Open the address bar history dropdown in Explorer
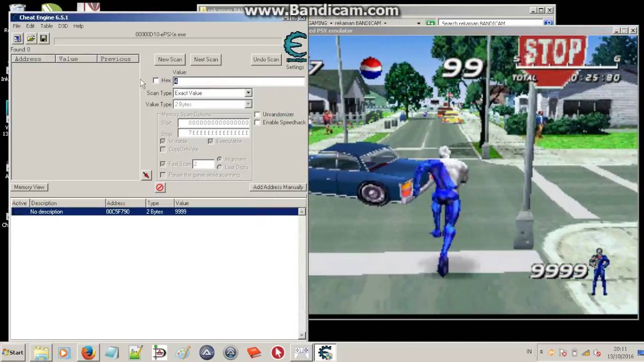Viewport: 644px width, 362px height. click(419, 23)
